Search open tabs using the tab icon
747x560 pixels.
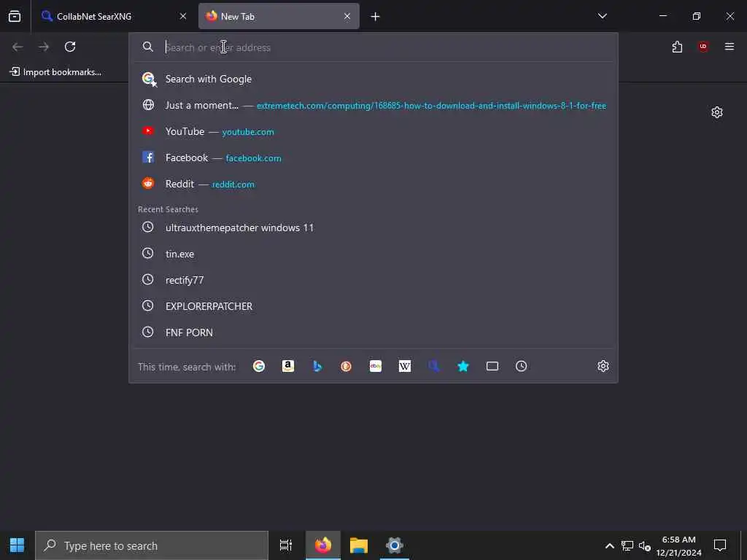[x=492, y=366]
